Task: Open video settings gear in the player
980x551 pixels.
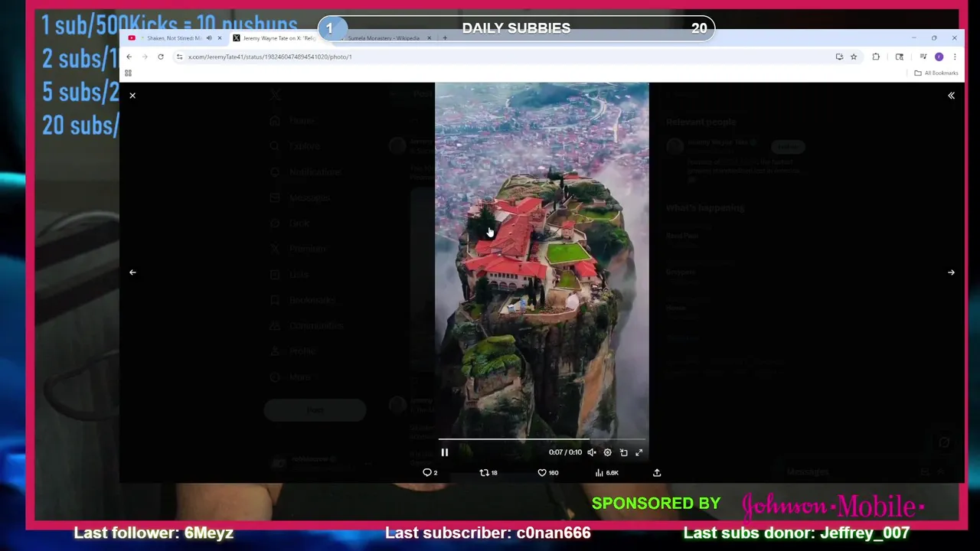Action: pos(607,452)
